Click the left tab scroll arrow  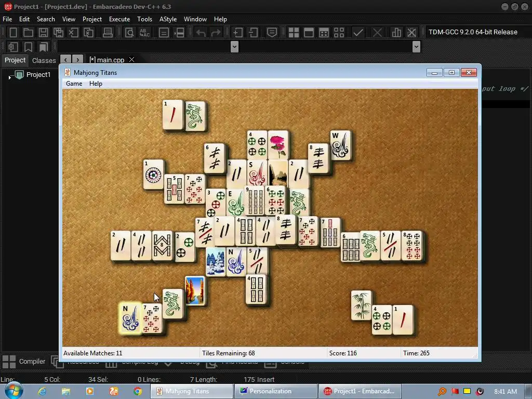(66, 60)
